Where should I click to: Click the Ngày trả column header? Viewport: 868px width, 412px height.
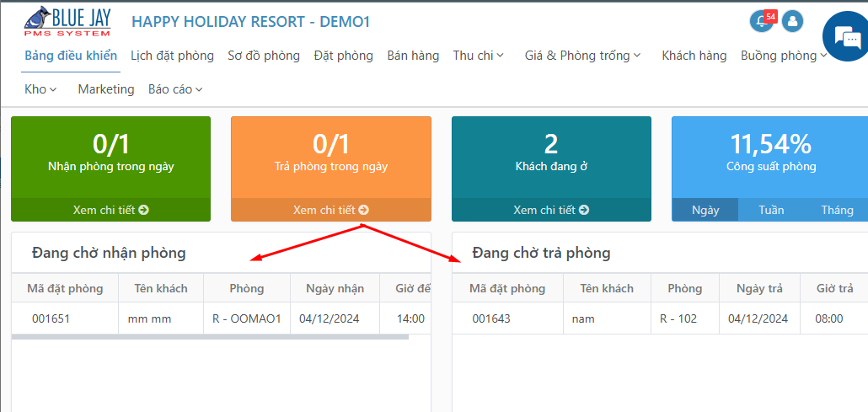click(759, 288)
